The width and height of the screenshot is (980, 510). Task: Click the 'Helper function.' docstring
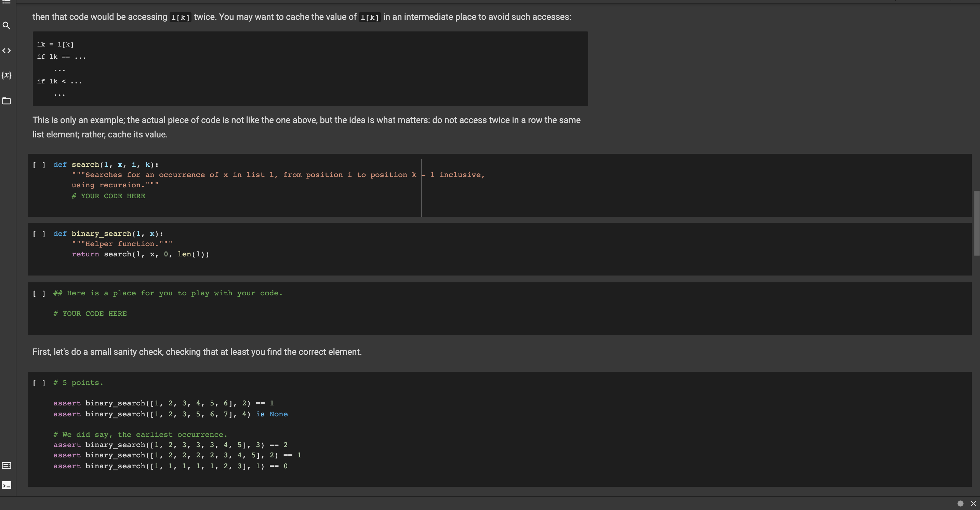[x=122, y=244]
